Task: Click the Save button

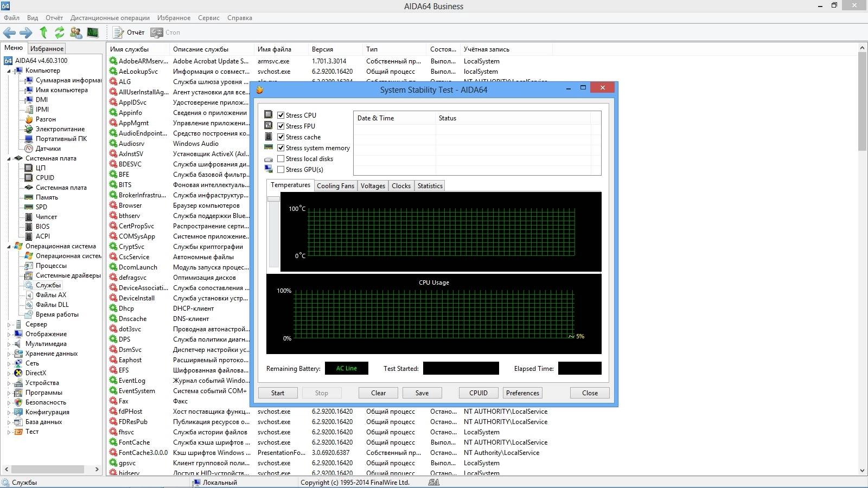Action: 422,393
